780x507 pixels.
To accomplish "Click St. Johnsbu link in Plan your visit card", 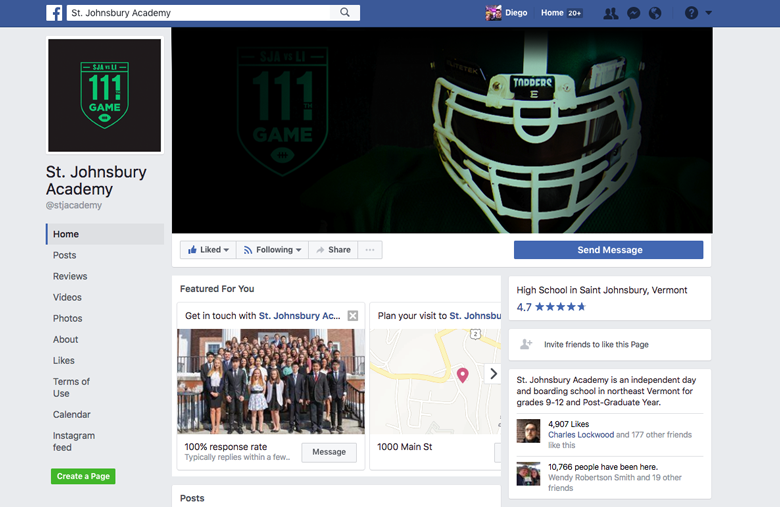I will point(475,315).
